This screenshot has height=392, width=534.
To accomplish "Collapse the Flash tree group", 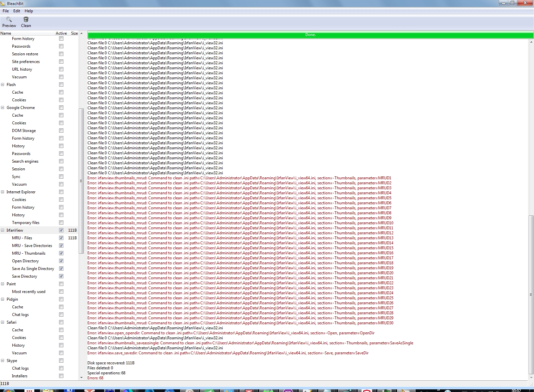I will click(3, 85).
